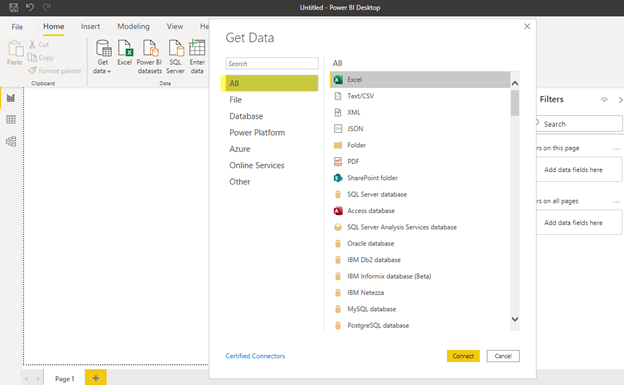Viewport: 624px width, 385px height.
Task: Click the connector list scrollbar down arrow
Action: (x=515, y=319)
